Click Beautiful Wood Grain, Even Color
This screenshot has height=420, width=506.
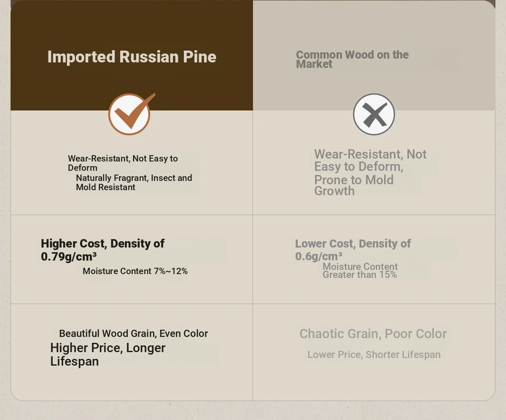tap(134, 334)
